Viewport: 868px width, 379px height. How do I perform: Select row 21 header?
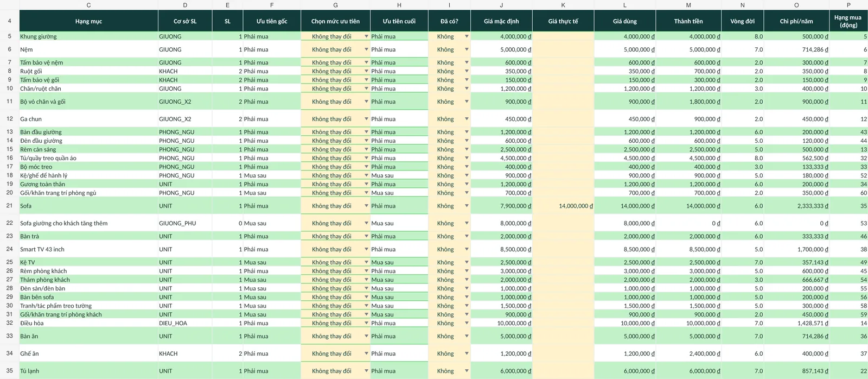click(x=9, y=206)
